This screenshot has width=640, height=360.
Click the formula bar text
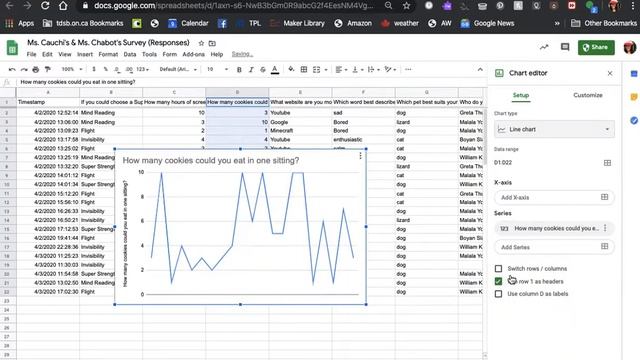pos(78,82)
